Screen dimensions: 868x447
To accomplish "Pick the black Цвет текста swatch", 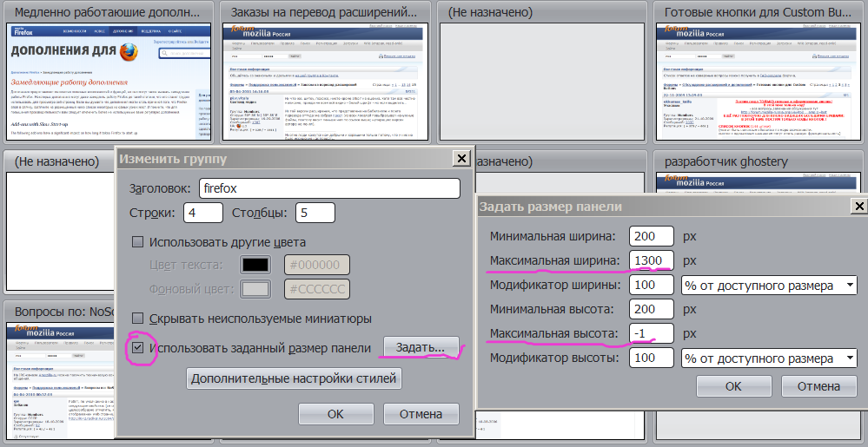I will [x=255, y=265].
